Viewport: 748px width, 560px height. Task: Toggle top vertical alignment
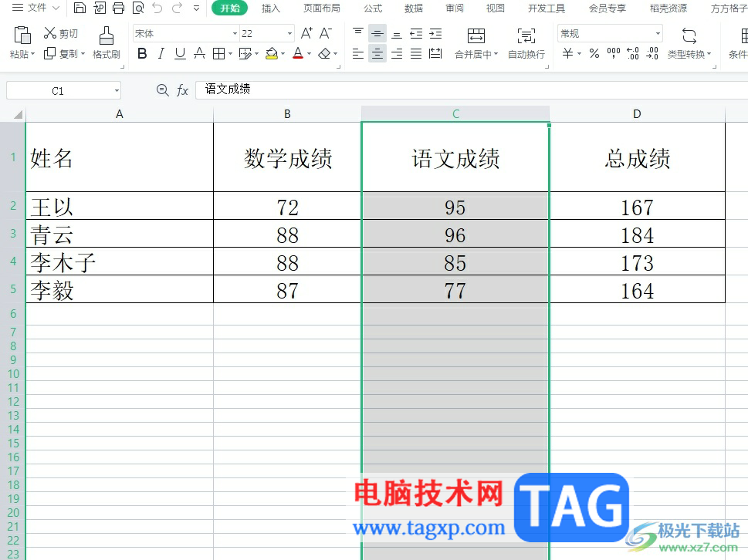[357, 33]
